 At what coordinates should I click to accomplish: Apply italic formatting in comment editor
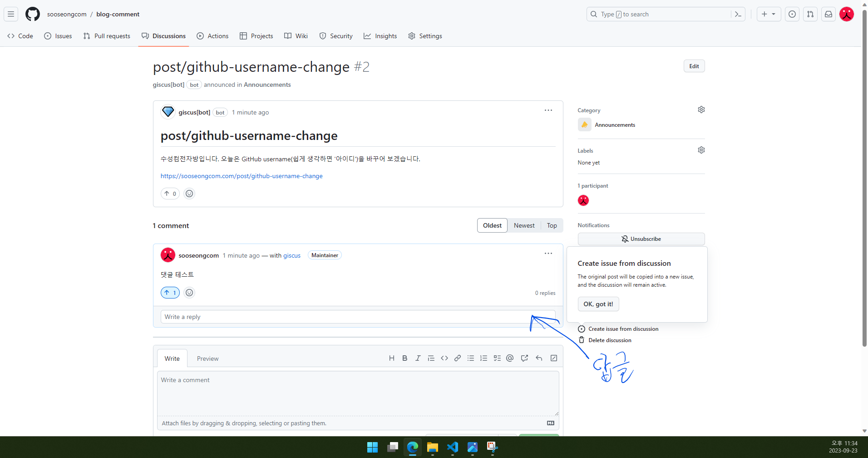point(418,358)
